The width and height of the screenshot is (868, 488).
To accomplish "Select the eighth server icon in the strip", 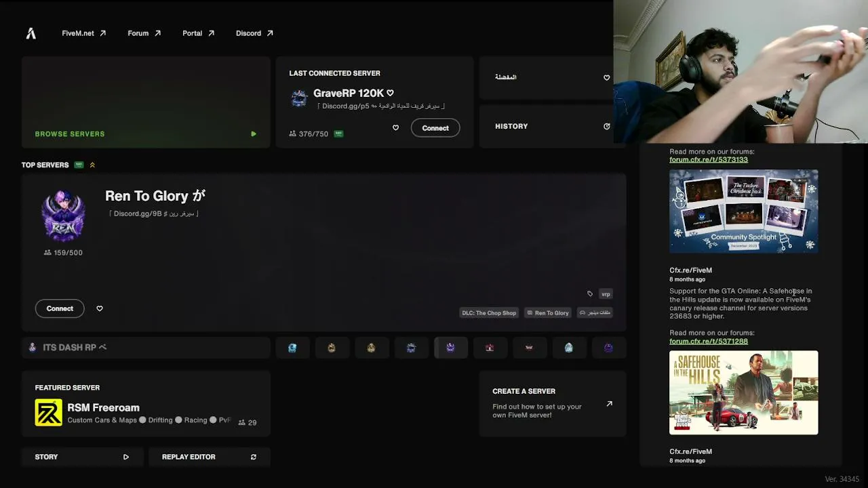I will pyautogui.click(x=569, y=348).
